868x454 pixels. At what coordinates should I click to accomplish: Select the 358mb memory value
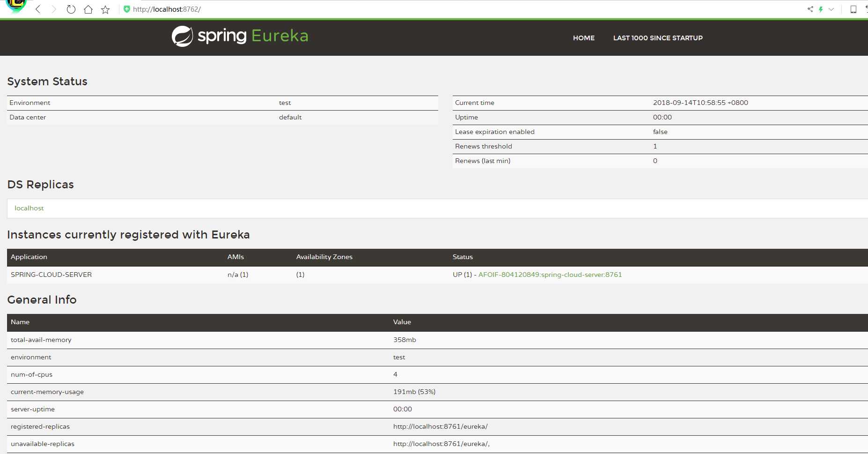(405, 340)
